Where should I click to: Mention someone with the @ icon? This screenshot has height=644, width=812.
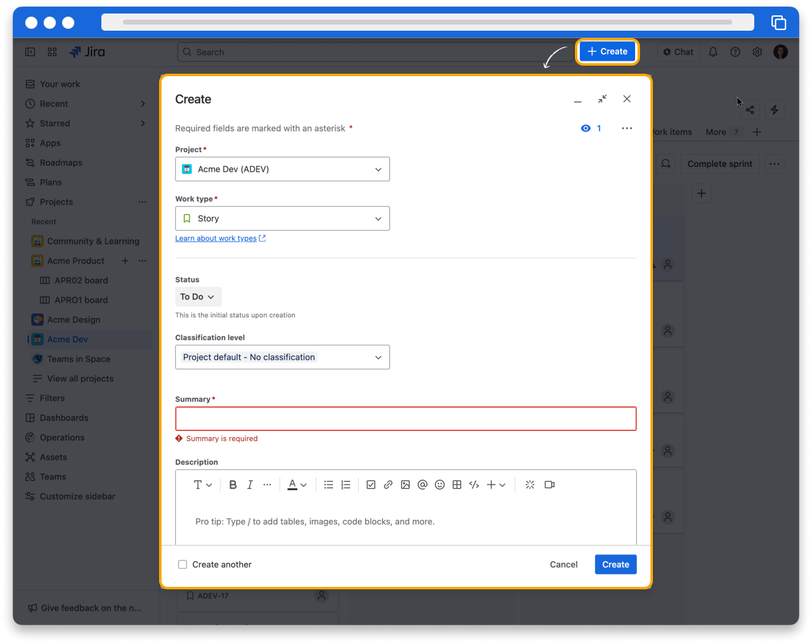pos(423,485)
